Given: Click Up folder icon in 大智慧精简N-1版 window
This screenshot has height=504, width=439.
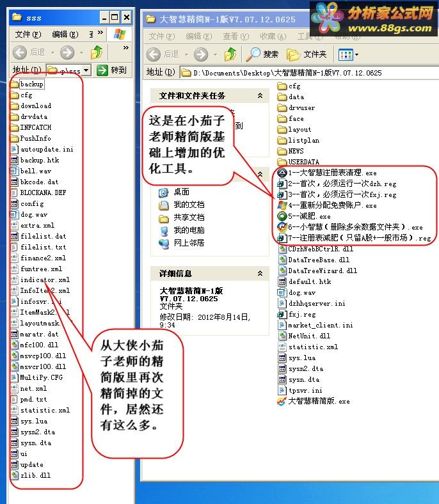Looking at the screenshot, I should 230,54.
